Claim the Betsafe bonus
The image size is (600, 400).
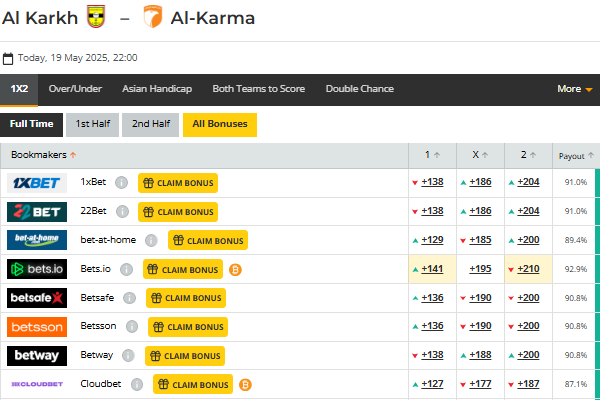coord(186,298)
